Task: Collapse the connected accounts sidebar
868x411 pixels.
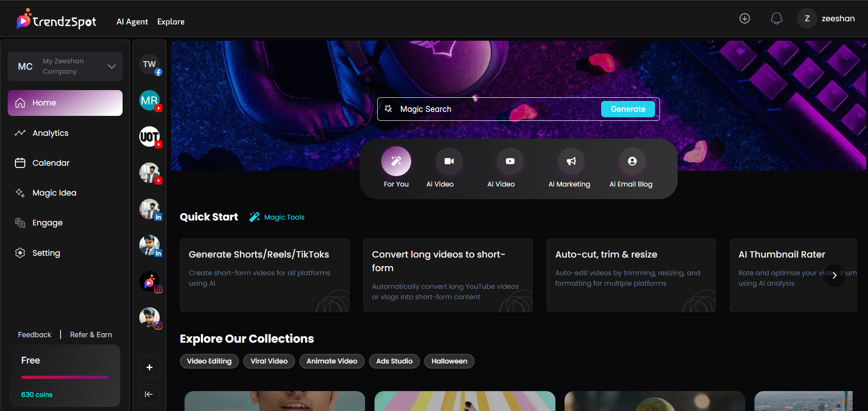Action: (x=149, y=394)
